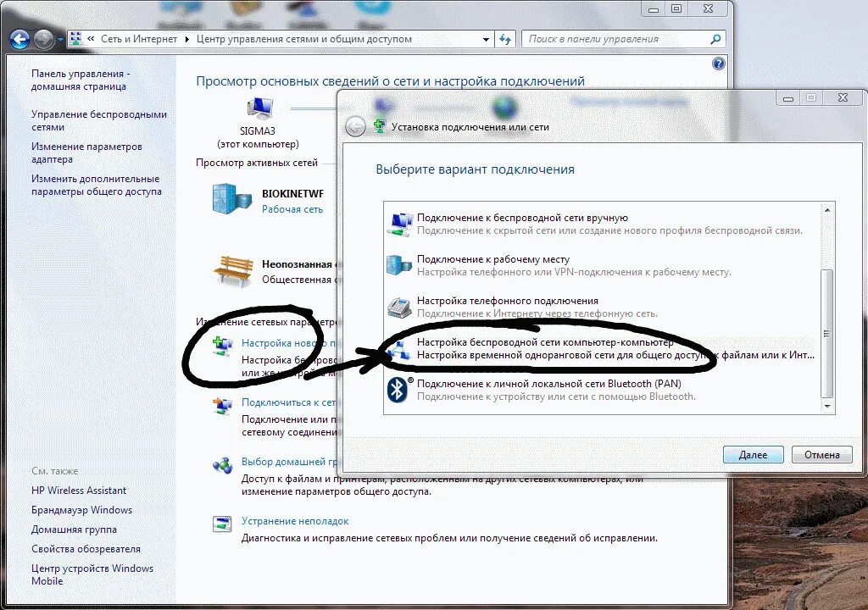Select Настройка телефонного подключения option

[603, 308]
